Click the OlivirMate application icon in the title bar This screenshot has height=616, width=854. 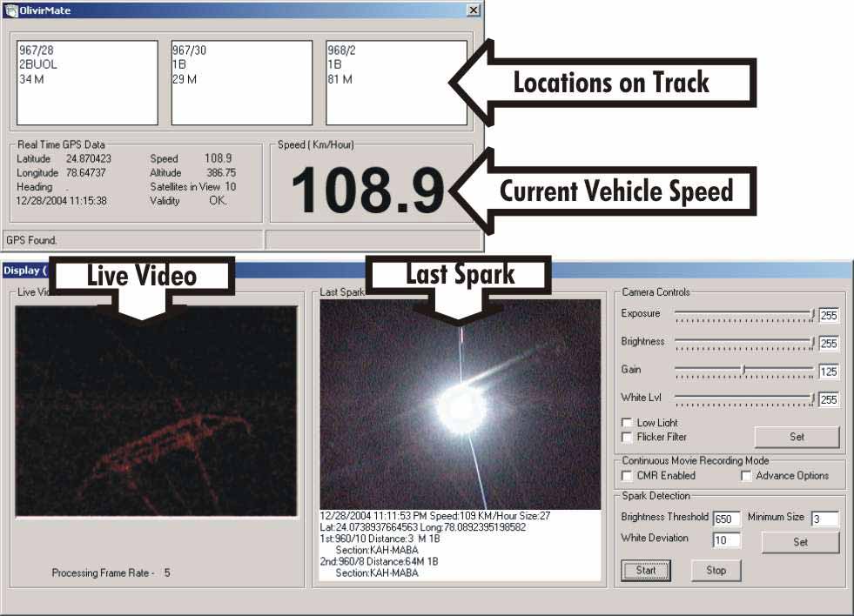(x=12, y=10)
